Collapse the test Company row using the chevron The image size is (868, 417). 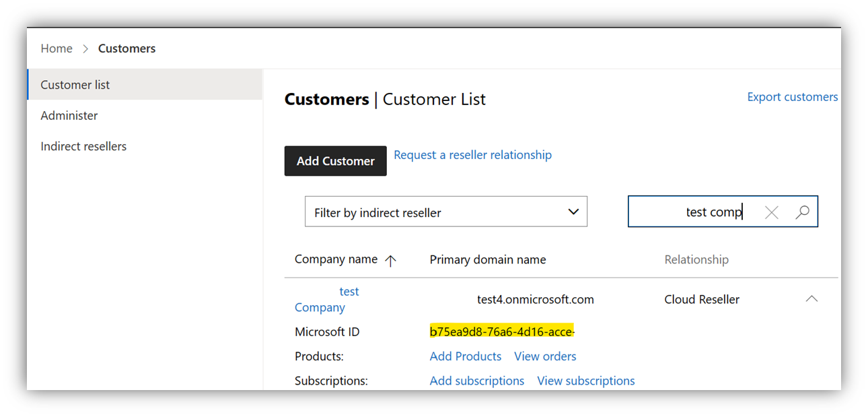812,298
